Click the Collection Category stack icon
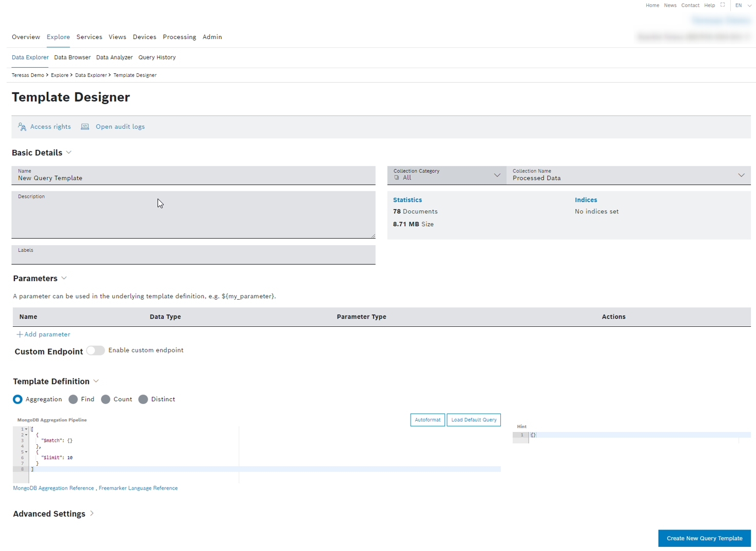 coord(397,178)
